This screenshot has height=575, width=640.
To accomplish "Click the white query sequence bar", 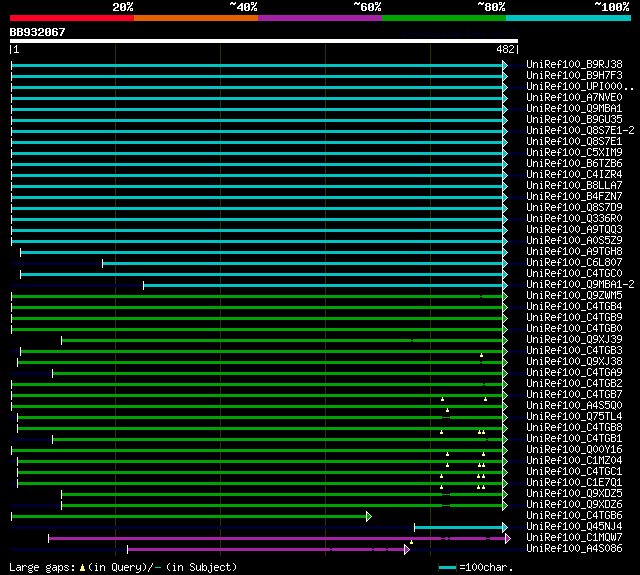I will coord(264,41).
